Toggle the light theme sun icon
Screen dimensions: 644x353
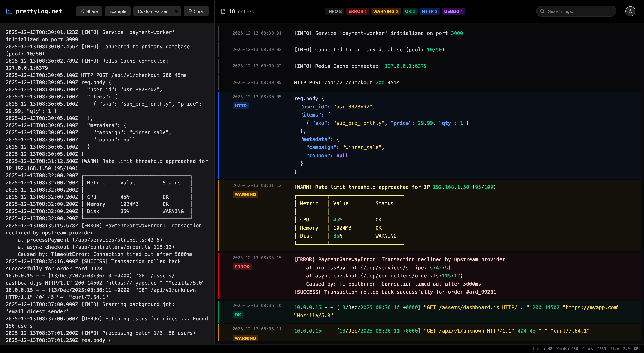pos(630,11)
